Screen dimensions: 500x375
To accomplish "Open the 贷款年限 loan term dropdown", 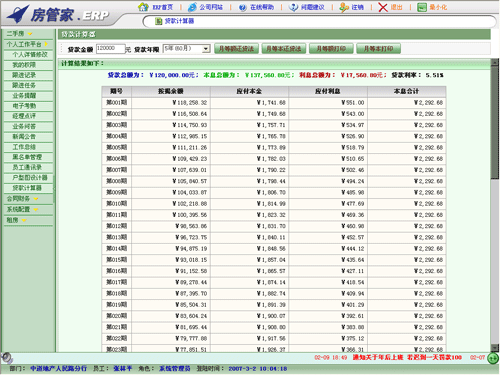I will (x=187, y=49).
